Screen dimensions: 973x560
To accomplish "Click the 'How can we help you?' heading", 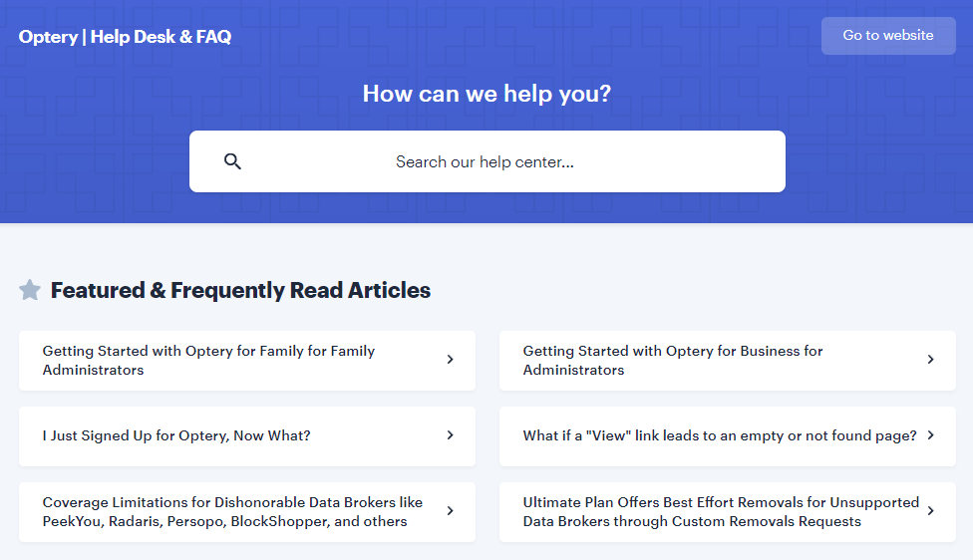I will pyautogui.click(x=486, y=94).
